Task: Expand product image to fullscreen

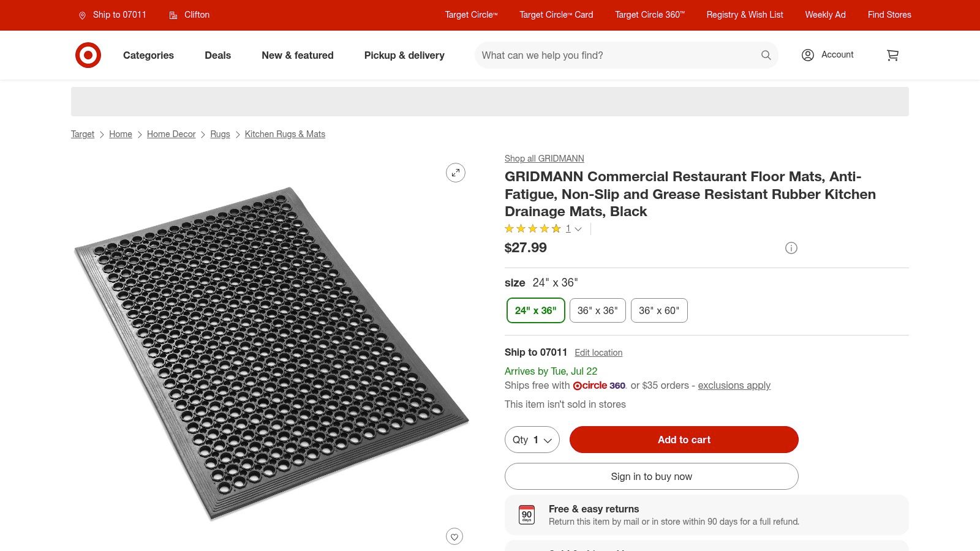Action: point(455,173)
